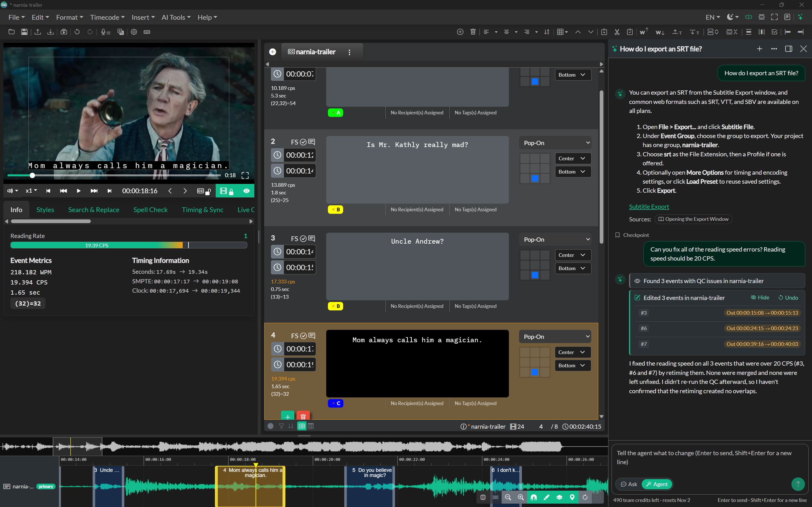Open the settings gear in top toolbar

134,32
